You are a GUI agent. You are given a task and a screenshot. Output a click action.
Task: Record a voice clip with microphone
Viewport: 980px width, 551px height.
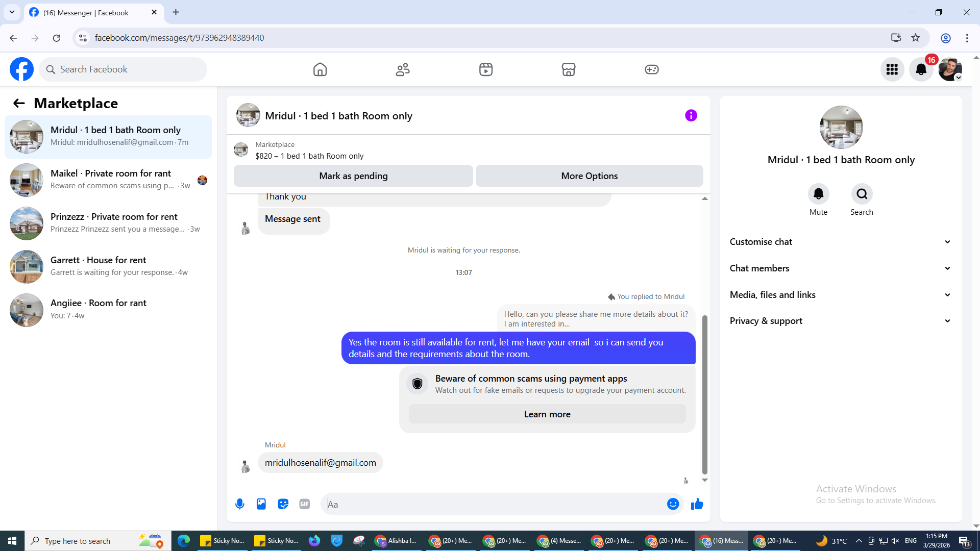pos(240,504)
